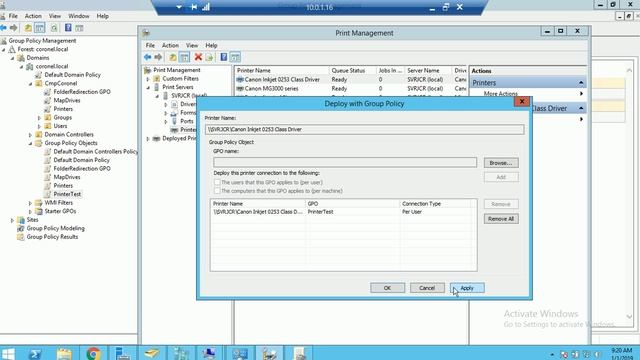The height and width of the screenshot is (360, 640).
Task: Select PrinterTest under Group Policy Objects
Action: (67, 194)
